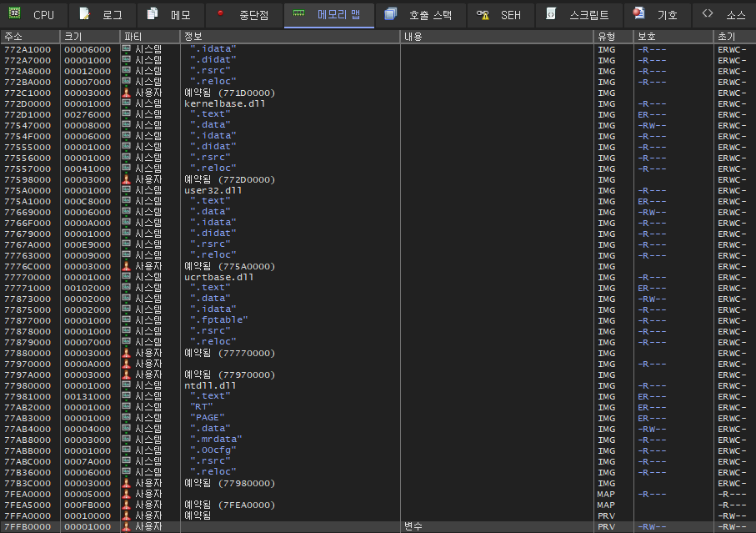Click the script document icon
This screenshot has height=533, width=756.
pos(551,13)
